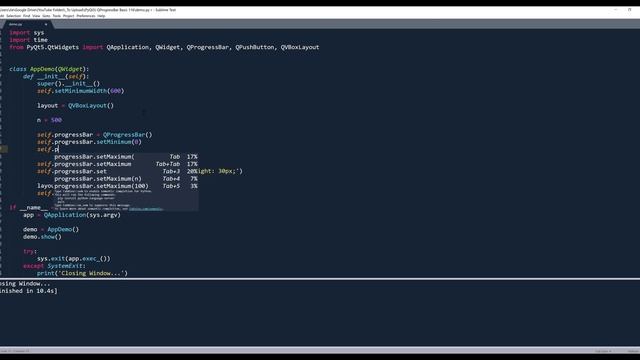Open the Tools menu
Viewport: 640px width, 360px height.
56,16
